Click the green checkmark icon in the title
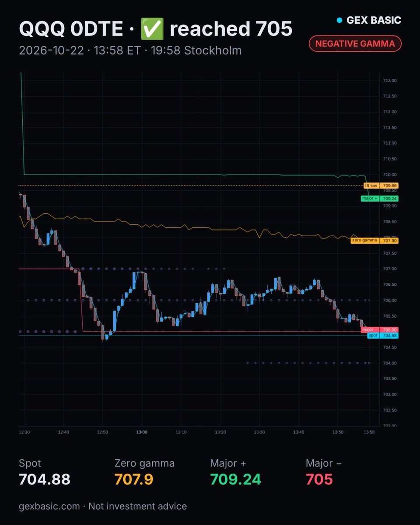This screenshot has width=420, height=525. (152, 29)
